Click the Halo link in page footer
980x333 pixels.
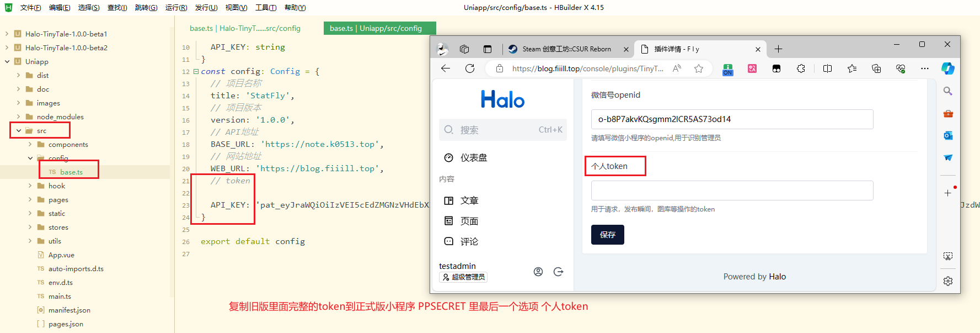coord(777,277)
